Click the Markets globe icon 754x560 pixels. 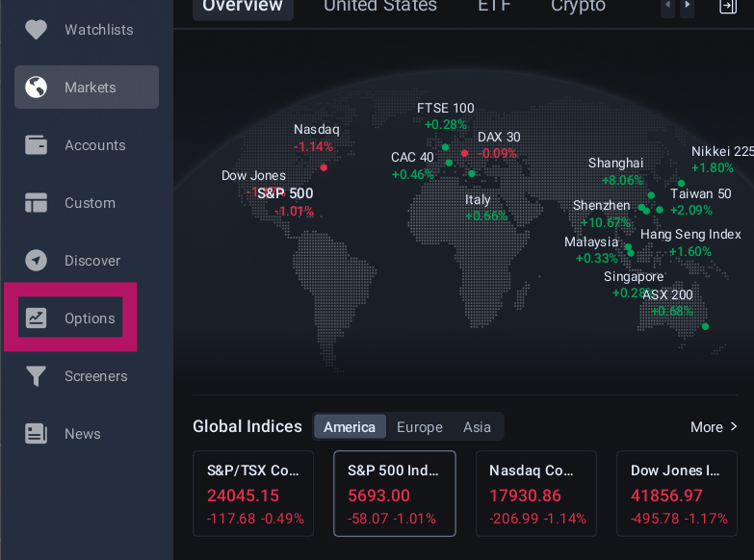(x=36, y=87)
